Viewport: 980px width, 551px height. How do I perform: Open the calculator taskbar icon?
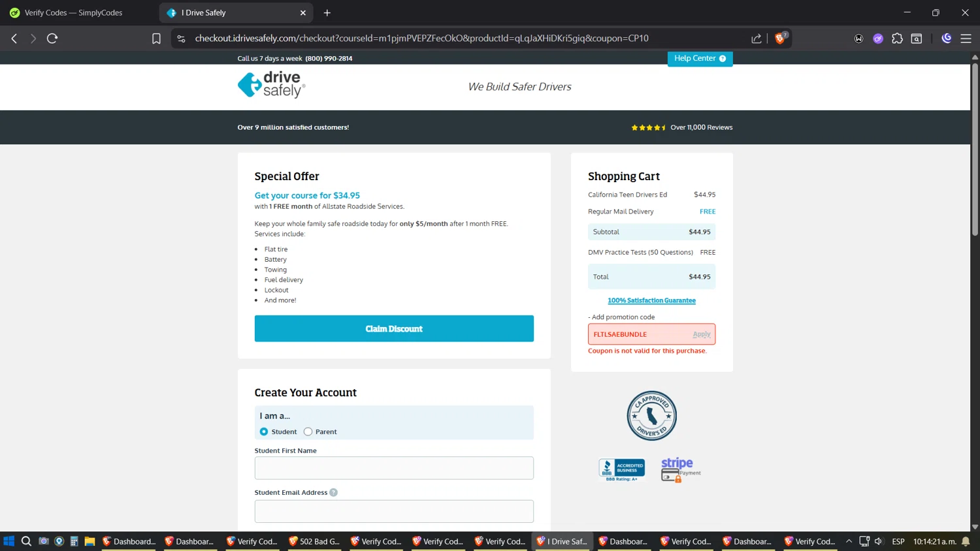(x=74, y=541)
